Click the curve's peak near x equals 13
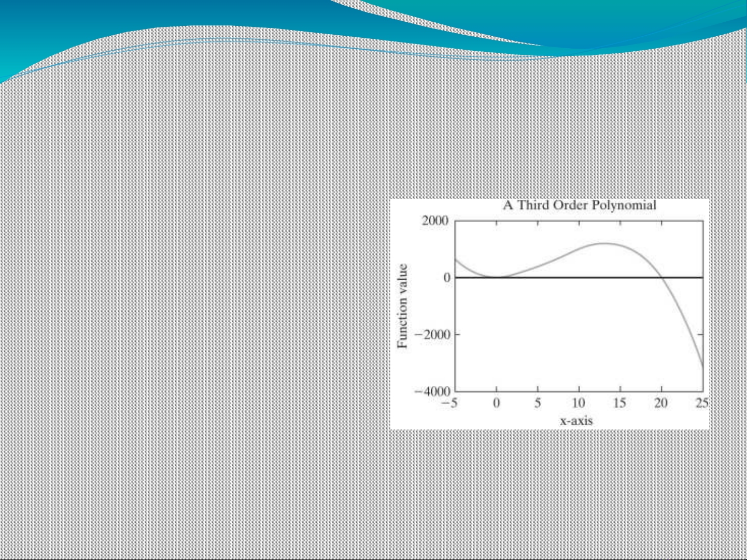Screen dimensions: 747x560 pyautogui.click(x=604, y=243)
